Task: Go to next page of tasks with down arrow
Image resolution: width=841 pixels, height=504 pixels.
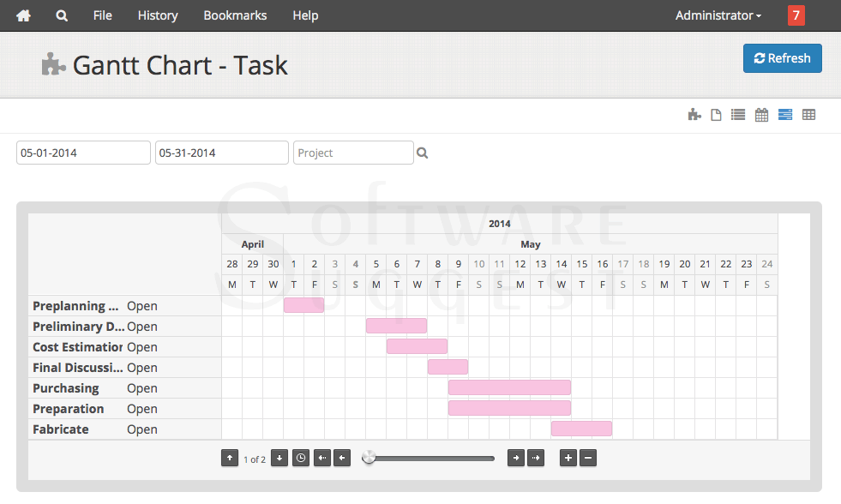Action: 279,459
